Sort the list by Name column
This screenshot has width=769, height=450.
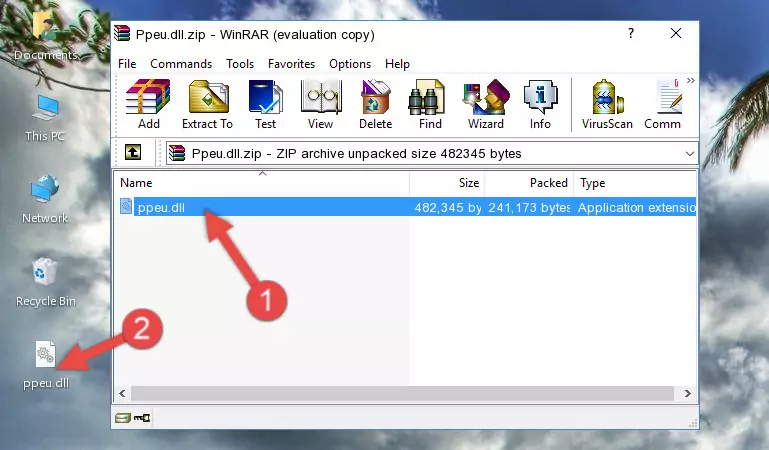262,183
